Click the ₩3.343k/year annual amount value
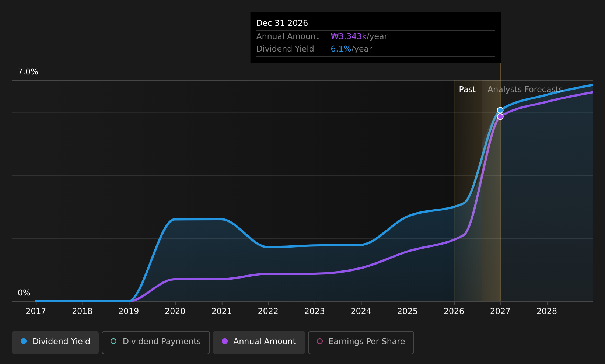The width and height of the screenshot is (605, 364). tap(359, 36)
